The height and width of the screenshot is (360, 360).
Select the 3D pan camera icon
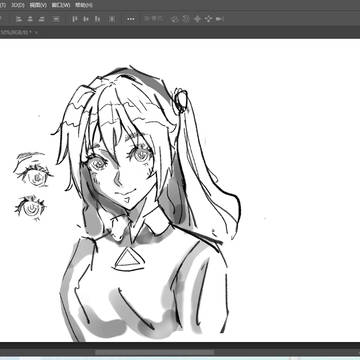point(197,19)
